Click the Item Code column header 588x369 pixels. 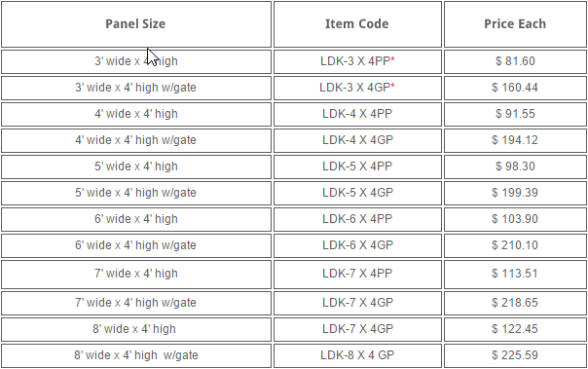click(357, 24)
